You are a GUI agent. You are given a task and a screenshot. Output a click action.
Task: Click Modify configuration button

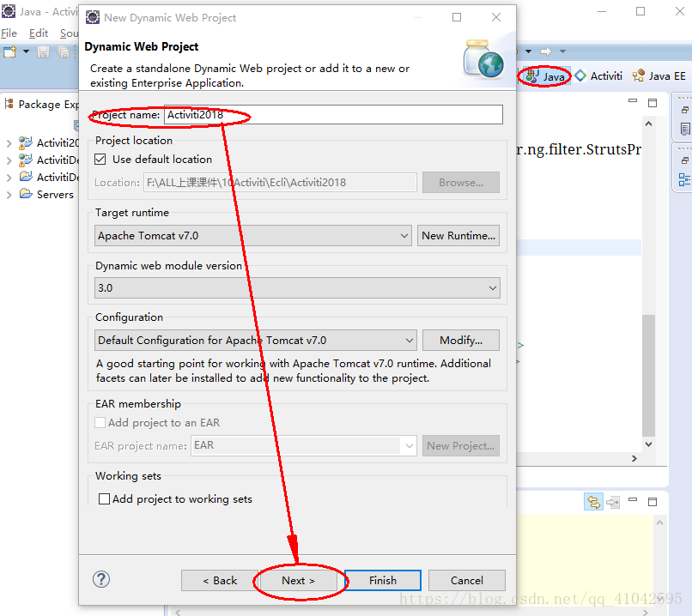461,340
